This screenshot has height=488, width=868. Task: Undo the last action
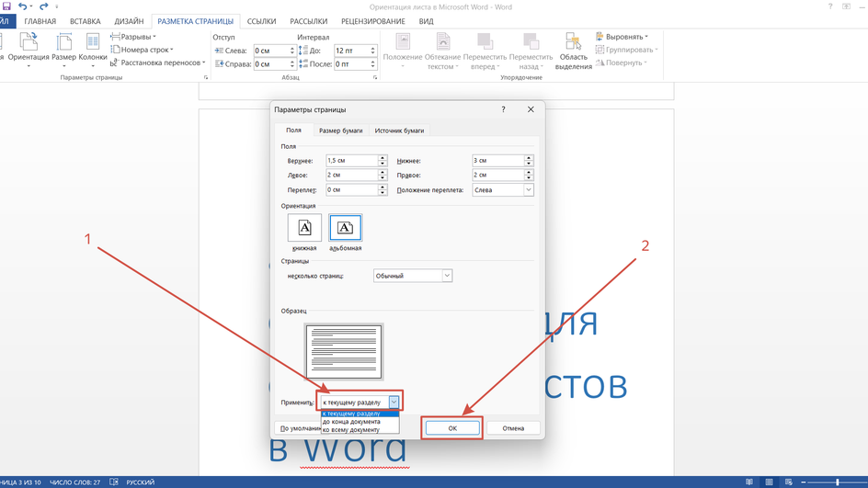(22, 6)
